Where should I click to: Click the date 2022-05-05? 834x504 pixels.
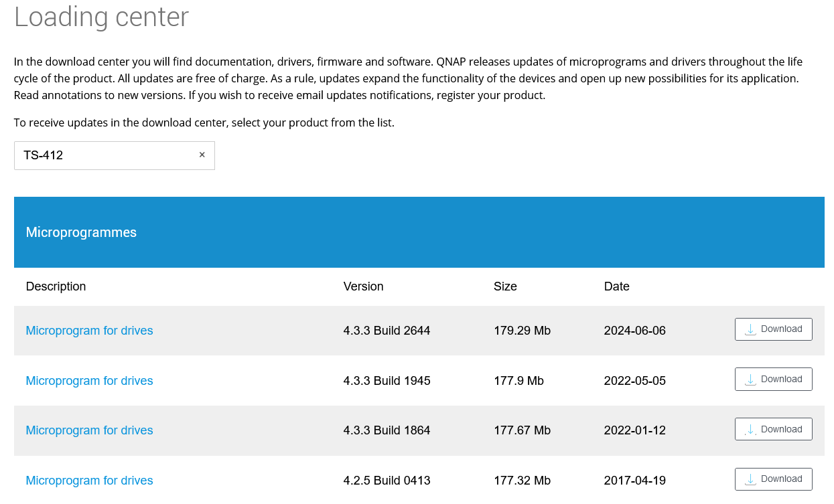click(x=634, y=381)
